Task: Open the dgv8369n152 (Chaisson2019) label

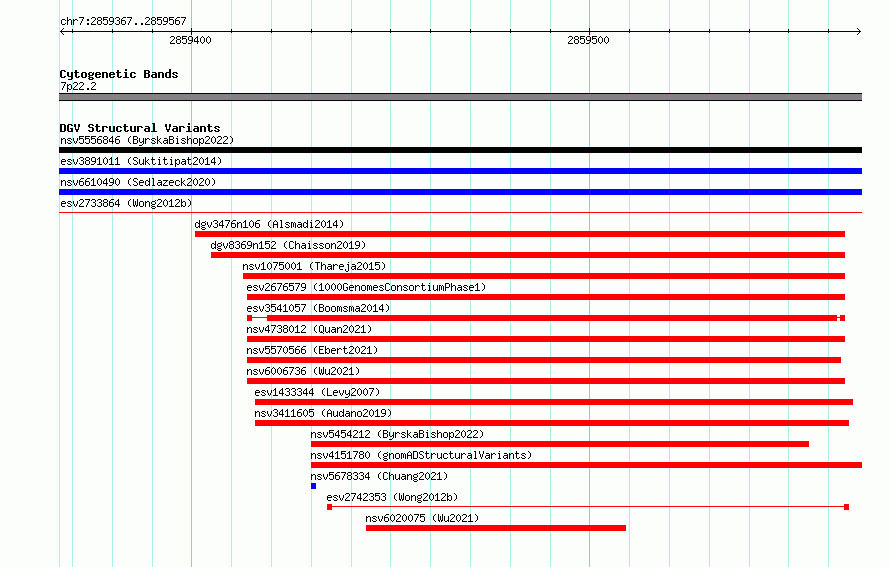Action: 288,245
